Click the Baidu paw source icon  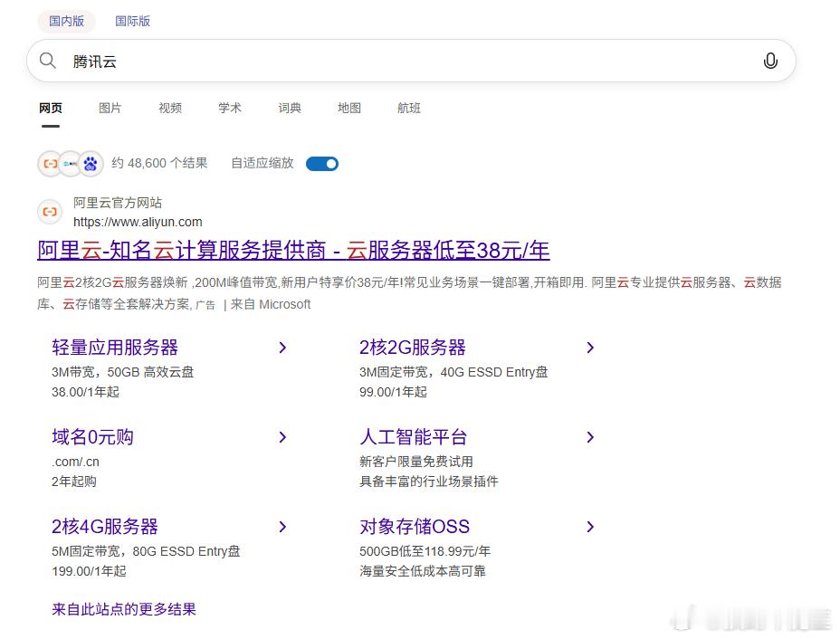pyautogui.click(x=91, y=163)
